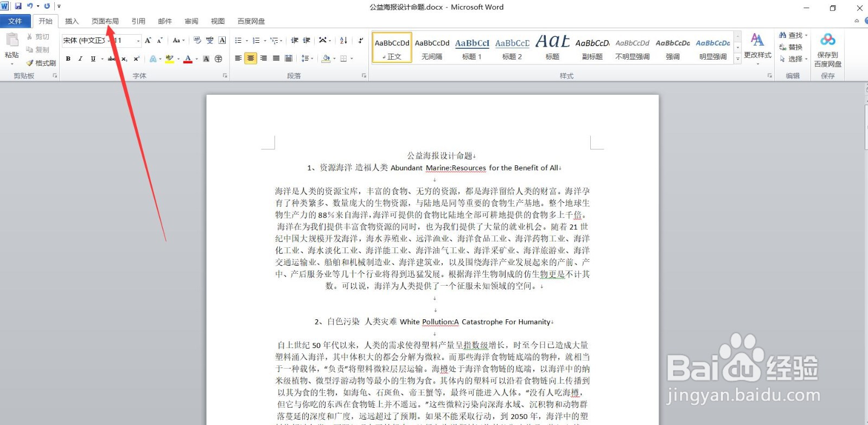Switch to the Insert (插入) tab
This screenshot has height=425, width=868.
click(x=72, y=21)
